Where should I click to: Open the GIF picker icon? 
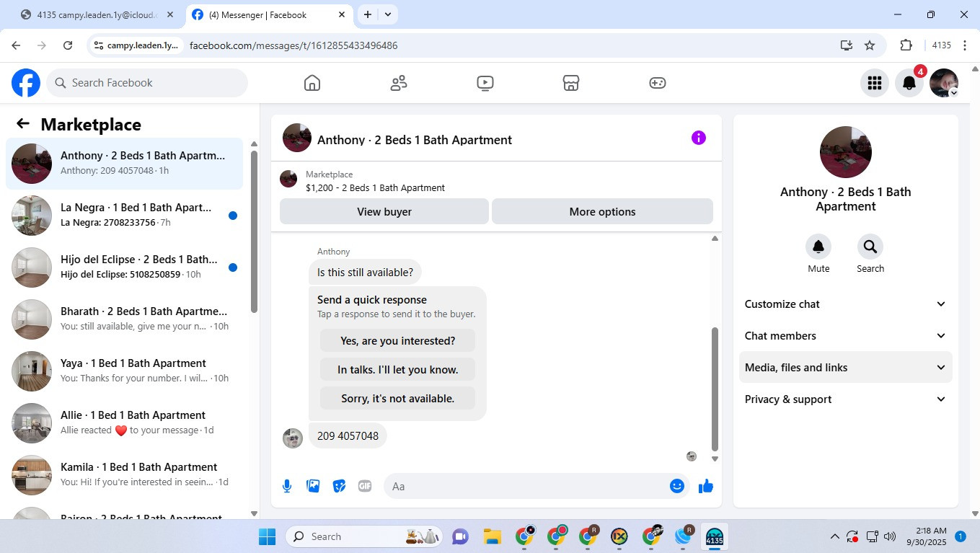click(x=365, y=486)
